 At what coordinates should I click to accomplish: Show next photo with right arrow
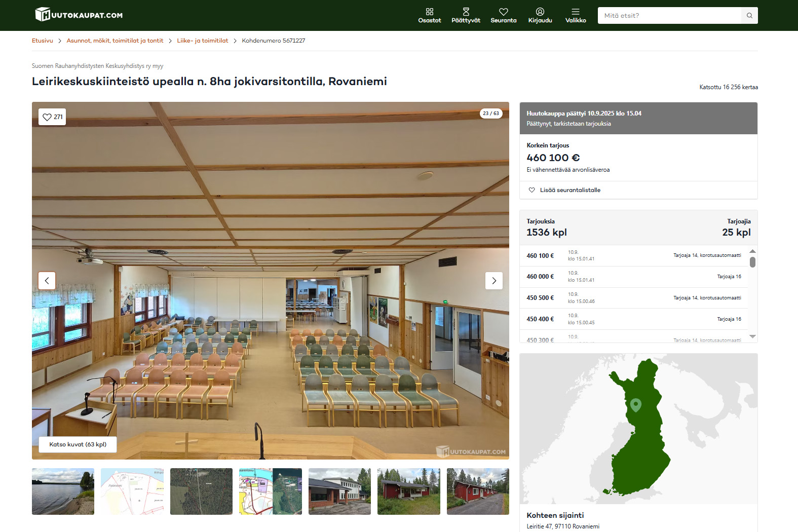coord(494,281)
